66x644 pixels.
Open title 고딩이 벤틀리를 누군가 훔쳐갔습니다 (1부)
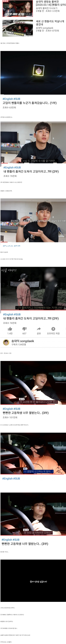[30, 103]
